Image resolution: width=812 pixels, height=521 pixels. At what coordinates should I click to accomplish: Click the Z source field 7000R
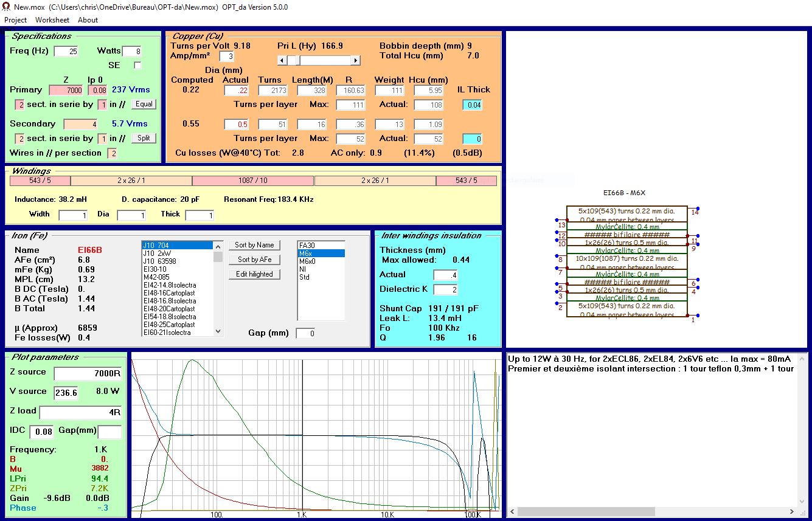point(88,373)
